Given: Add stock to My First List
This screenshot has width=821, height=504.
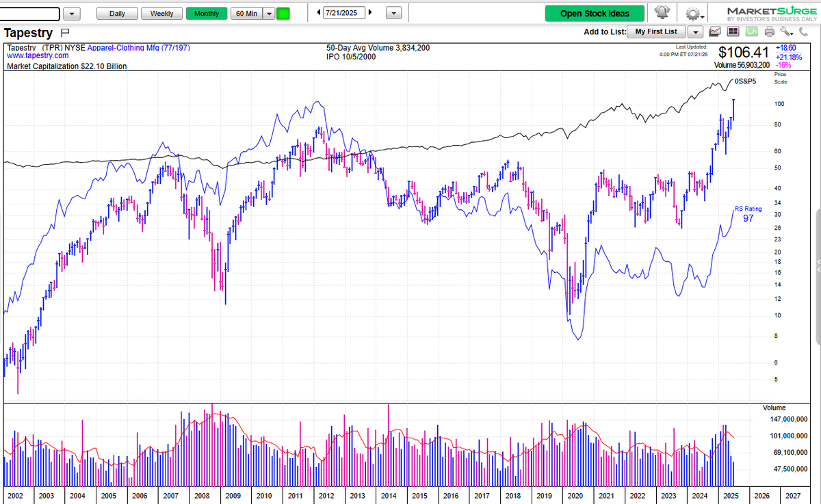Looking at the screenshot, I should 656,31.
